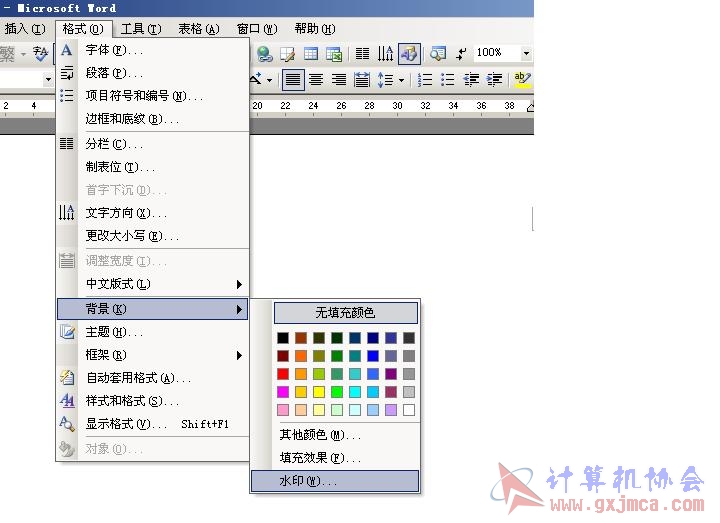The width and height of the screenshot is (720, 523).
Task: Open the 100% zoom dropdown
Action: pos(526,53)
